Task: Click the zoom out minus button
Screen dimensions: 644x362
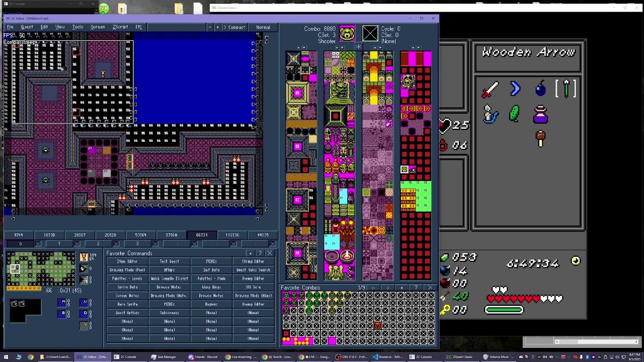Action: click(210, 27)
